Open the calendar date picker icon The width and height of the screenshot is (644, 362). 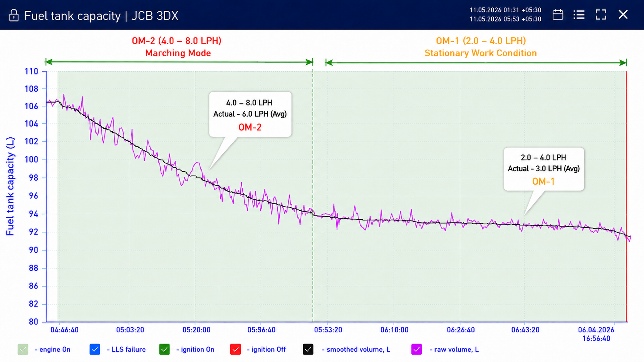pos(558,15)
